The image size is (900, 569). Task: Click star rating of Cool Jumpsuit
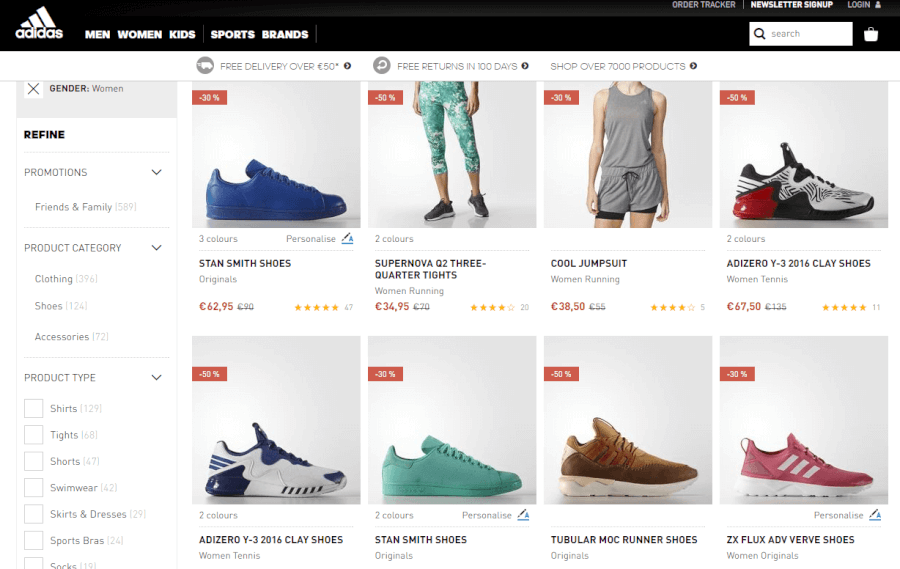pyautogui.click(x=672, y=308)
